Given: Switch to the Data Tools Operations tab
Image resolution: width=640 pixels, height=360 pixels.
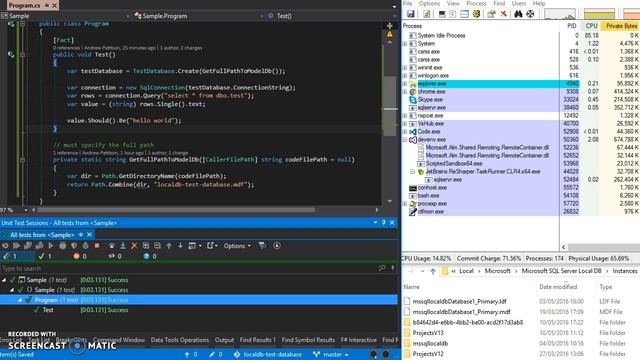Looking at the screenshot, I should tap(180, 340).
